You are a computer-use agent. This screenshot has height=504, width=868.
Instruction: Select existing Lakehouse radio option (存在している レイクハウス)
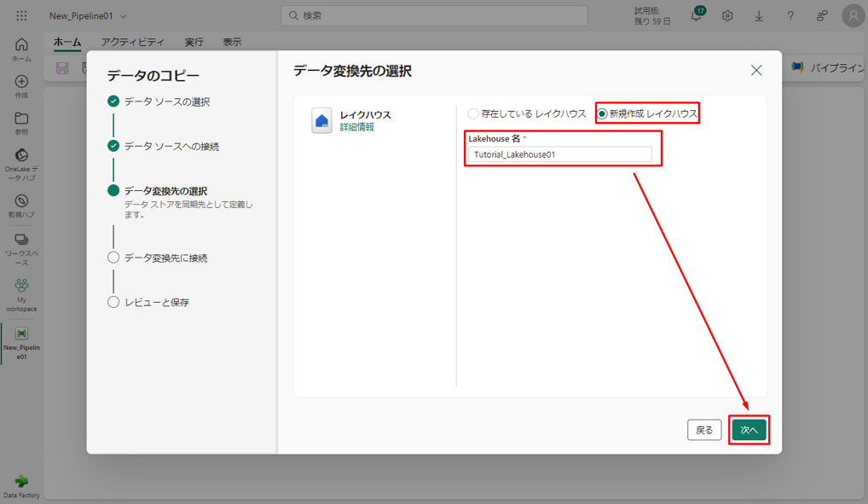point(473,113)
